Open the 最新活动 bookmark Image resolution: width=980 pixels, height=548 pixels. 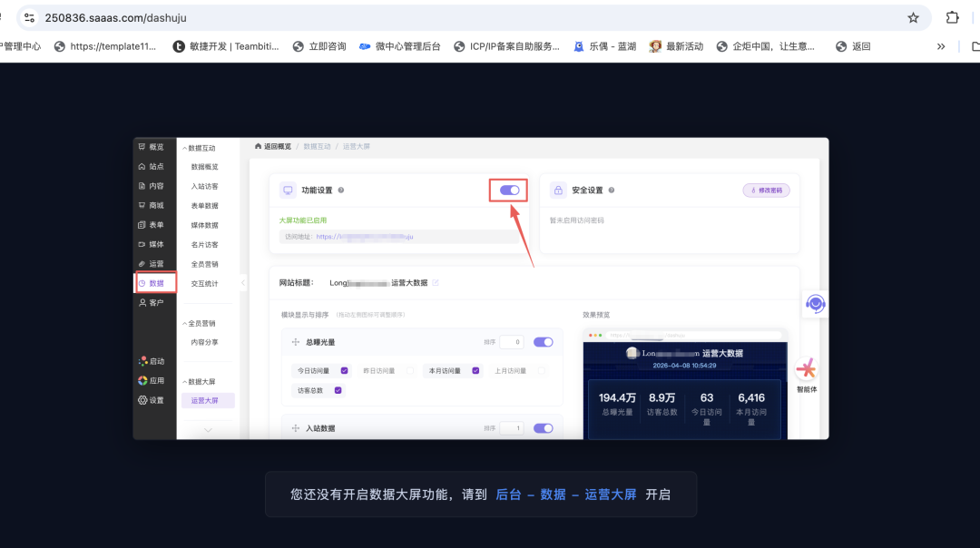pos(677,46)
